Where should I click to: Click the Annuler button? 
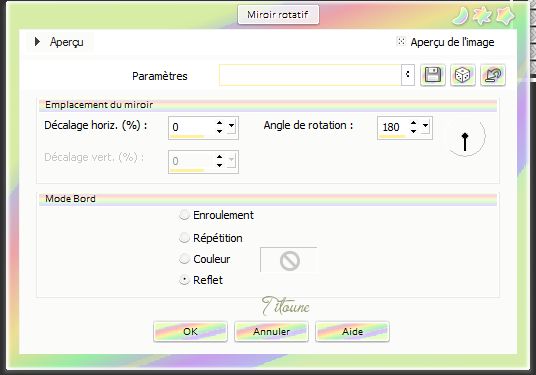271,331
